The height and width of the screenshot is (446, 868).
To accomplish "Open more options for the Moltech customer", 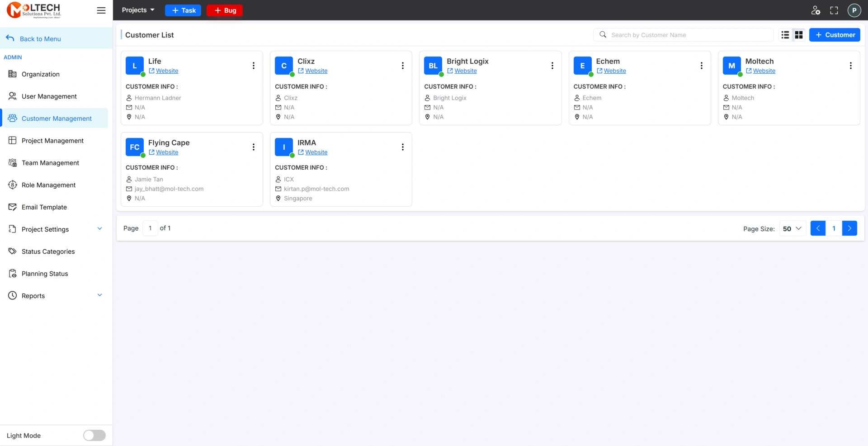I will [x=850, y=66].
